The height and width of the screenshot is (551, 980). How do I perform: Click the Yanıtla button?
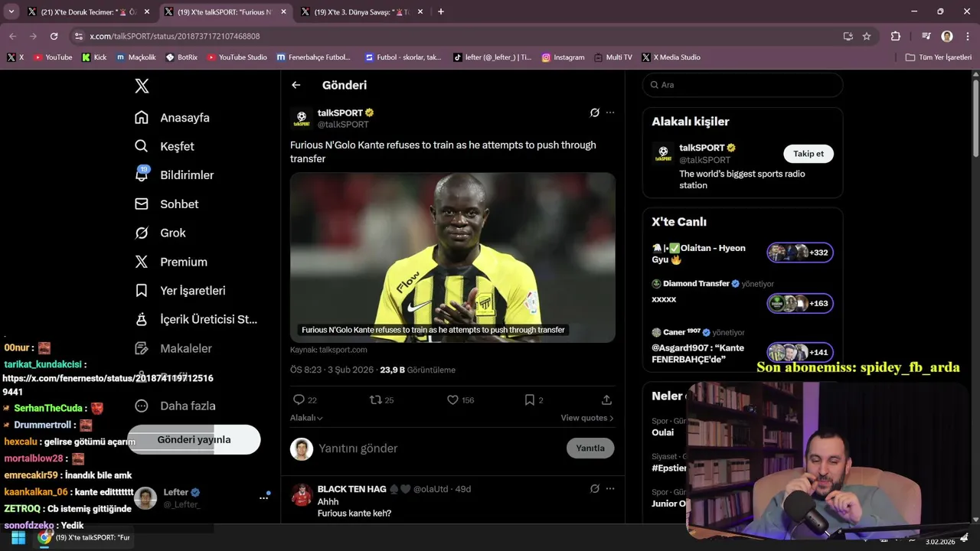[590, 448]
